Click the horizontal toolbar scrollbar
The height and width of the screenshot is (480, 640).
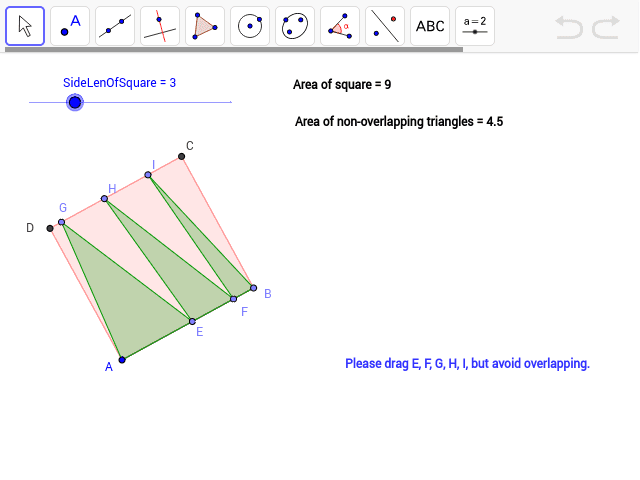coord(234,49)
